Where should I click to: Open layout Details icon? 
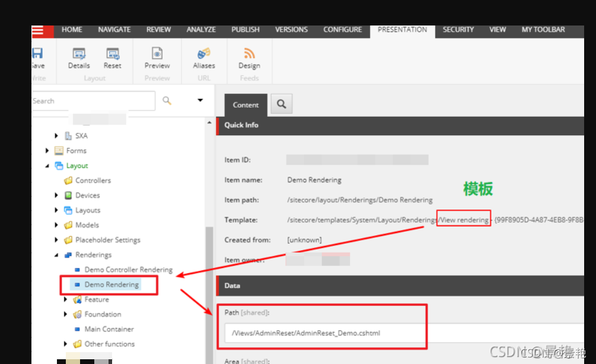pos(79,53)
